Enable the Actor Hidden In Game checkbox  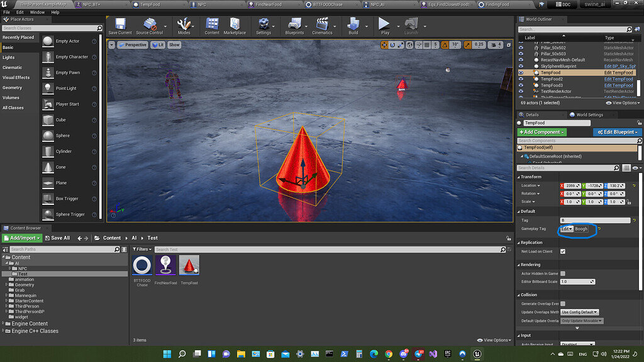coord(562,273)
